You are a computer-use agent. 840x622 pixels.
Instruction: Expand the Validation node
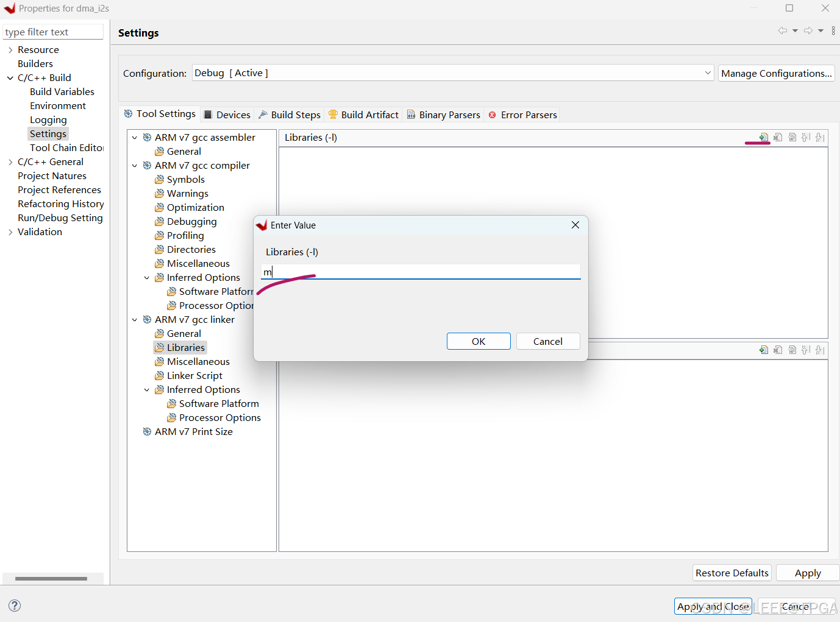click(x=10, y=232)
